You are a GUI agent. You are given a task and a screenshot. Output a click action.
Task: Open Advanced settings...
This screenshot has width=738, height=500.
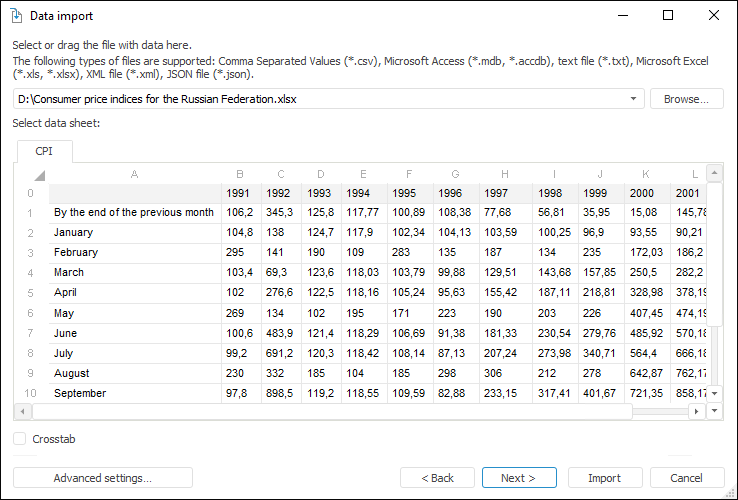tap(102, 478)
